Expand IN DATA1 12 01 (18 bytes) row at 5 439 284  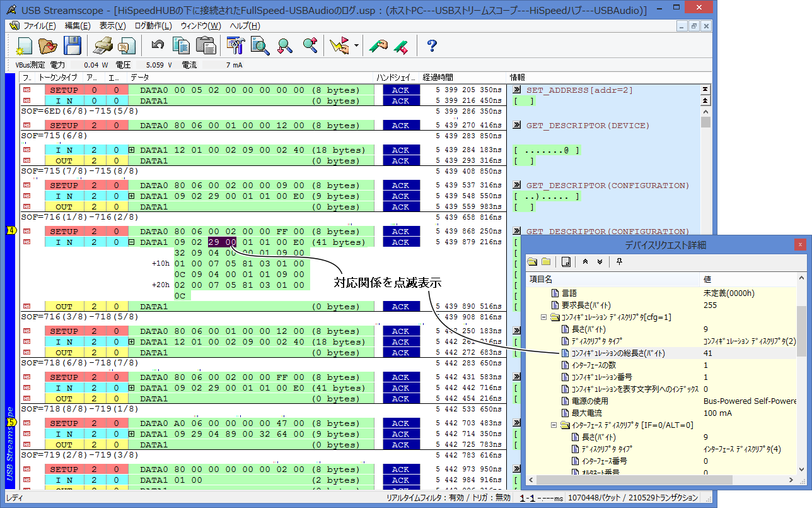(x=132, y=150)
